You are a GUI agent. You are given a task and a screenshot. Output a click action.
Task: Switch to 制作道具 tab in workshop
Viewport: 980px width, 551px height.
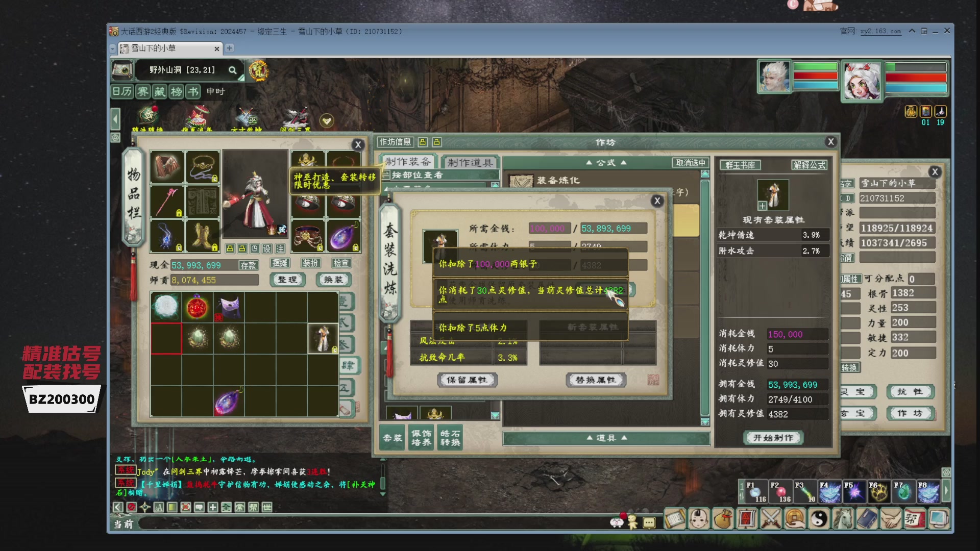click(x=470, y=162)
